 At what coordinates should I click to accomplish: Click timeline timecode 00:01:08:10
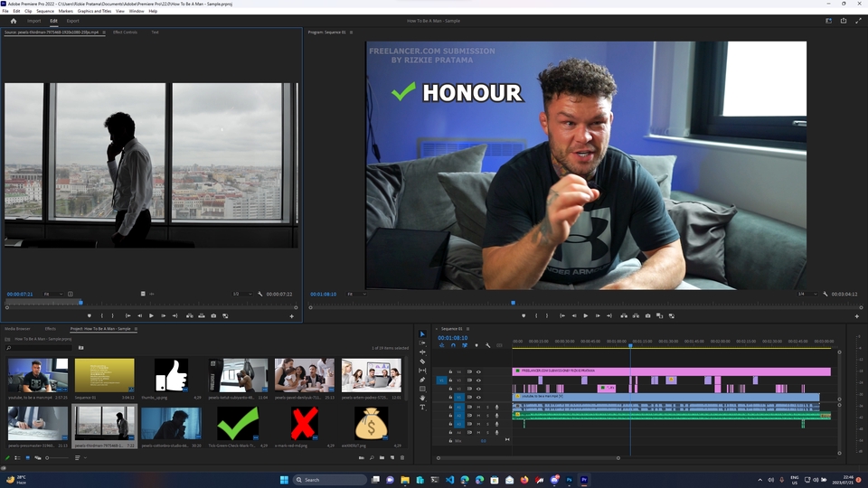(452, 337)
